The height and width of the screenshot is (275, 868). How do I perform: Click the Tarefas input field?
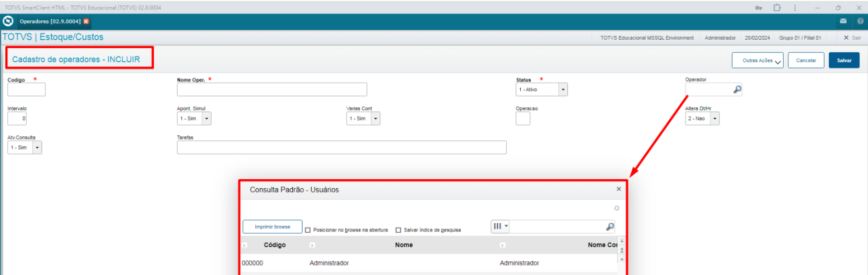pos(341,147)
